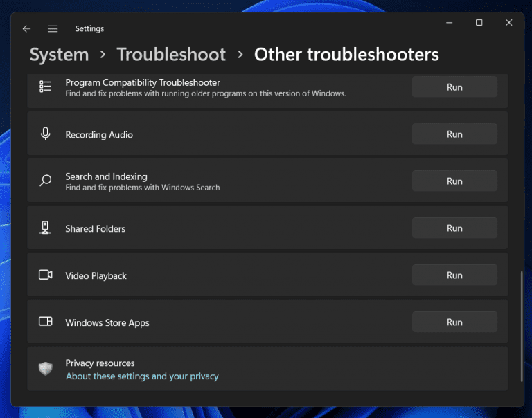Run the Windows Store Apps troubleshooter
This screenshot has height=418, width=532.
(x=454, y=322)
